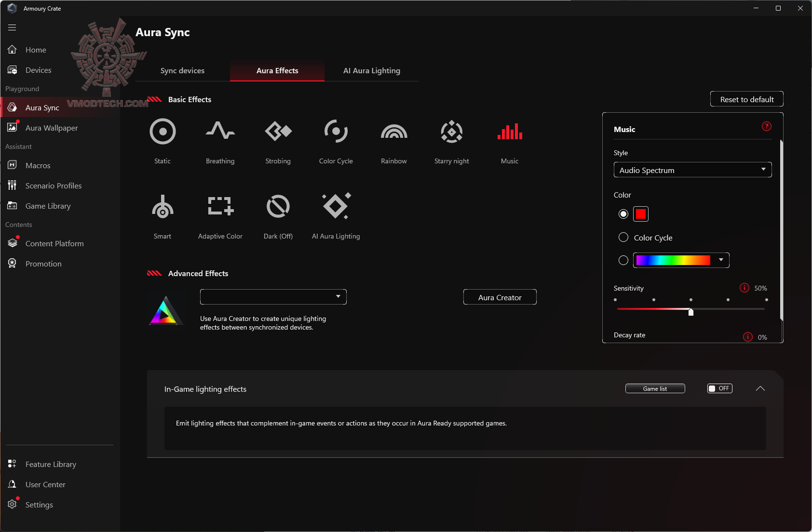This screenshot has height=532, width=812.
Task: Open the Advanced Effects dropdown
Action: click(x=273, y=297)
